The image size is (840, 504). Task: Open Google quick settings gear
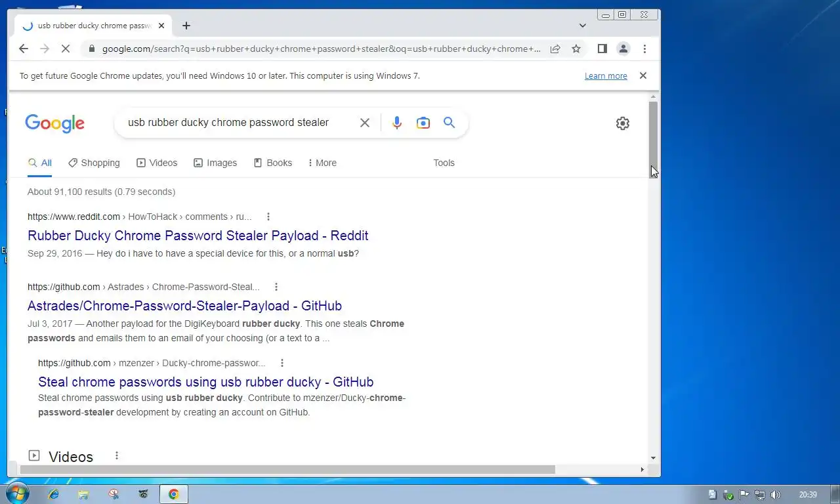(623, 123)
